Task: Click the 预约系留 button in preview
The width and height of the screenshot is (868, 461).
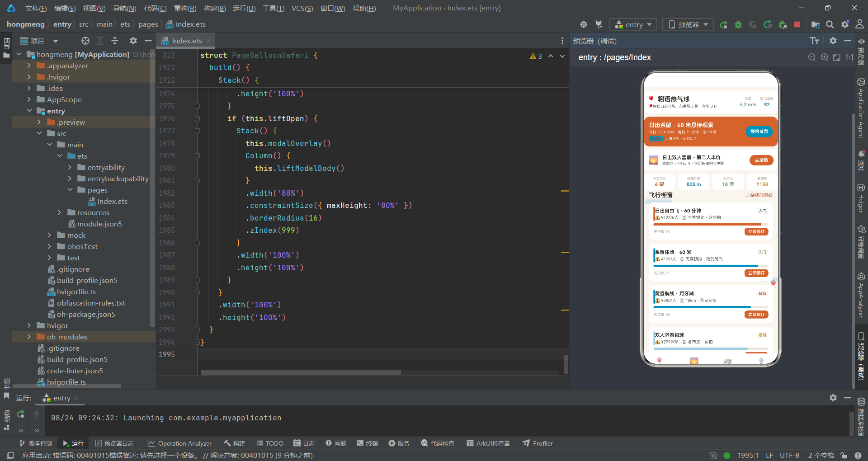Action: 759,132
